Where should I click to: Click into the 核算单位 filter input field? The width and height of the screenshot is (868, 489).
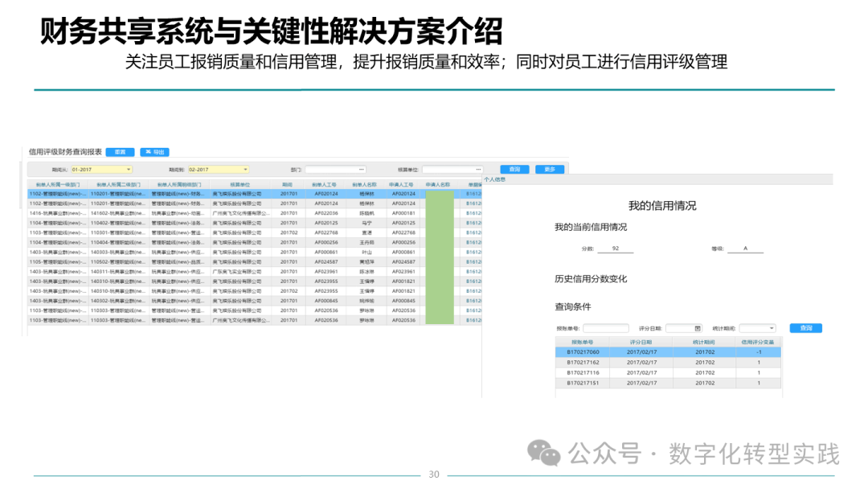coord(452,170)
